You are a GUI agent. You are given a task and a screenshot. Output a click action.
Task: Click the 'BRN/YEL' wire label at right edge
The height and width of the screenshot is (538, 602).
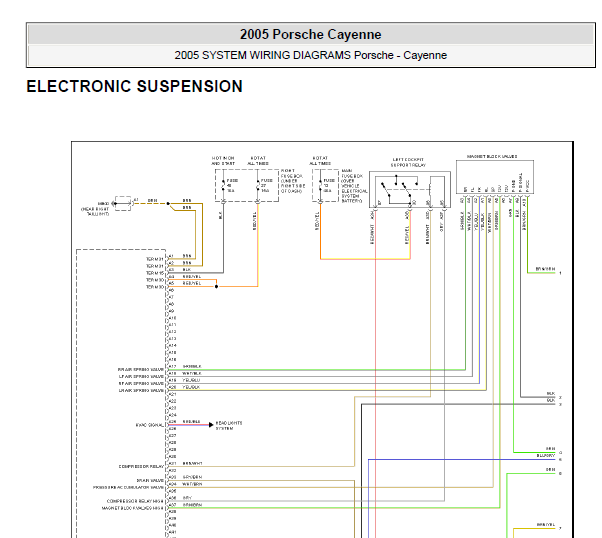pos(546,525)
